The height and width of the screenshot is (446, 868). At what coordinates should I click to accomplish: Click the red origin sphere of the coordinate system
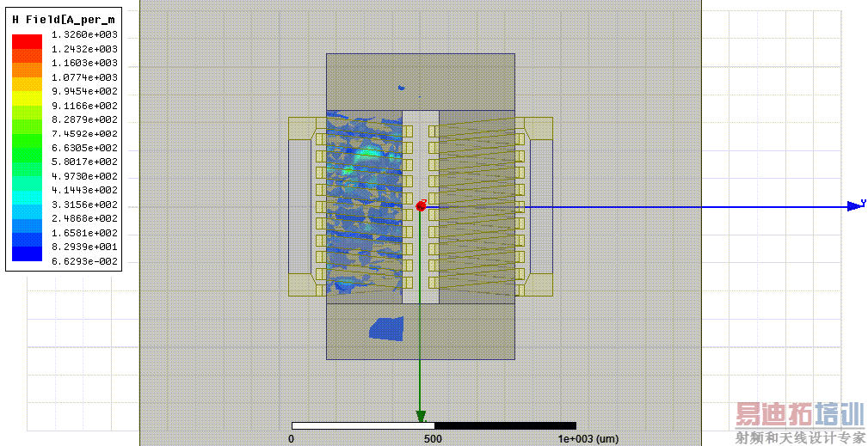pos(421,206)
